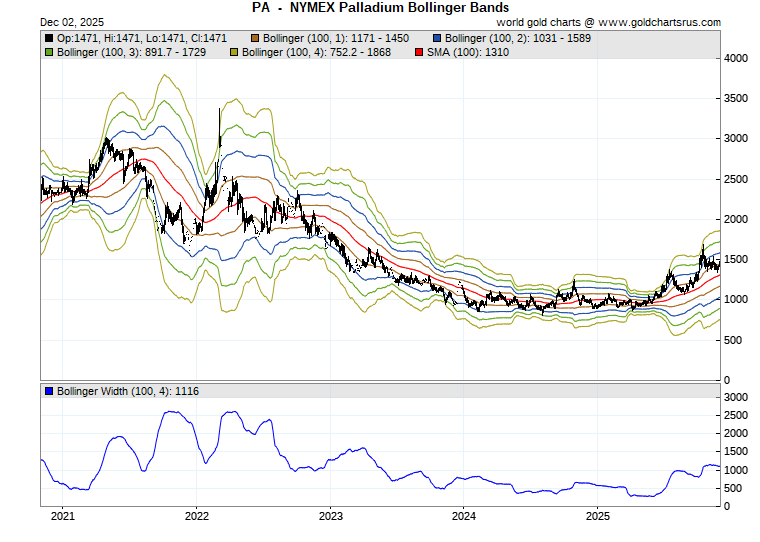Click the 'Op:1471, Hi:1471, Lo:1471, Cl:1471' text

pos(142,38)
